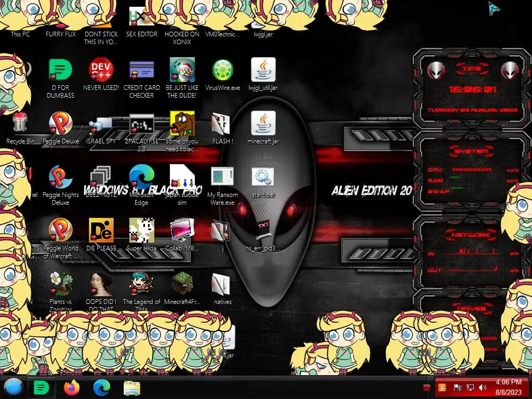Image resolution: width=532 pixels, height=399 pixels.
Task: Click the Java update tray icon
Action: [x=442, y=388]
